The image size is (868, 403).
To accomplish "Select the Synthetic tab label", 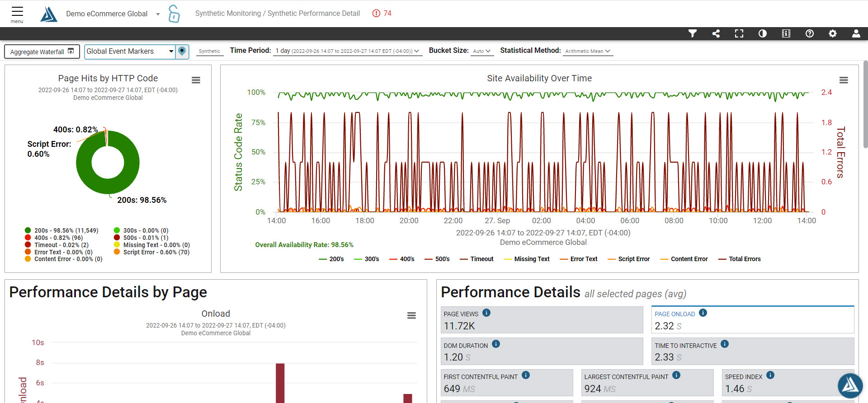I will click(209, 51).
